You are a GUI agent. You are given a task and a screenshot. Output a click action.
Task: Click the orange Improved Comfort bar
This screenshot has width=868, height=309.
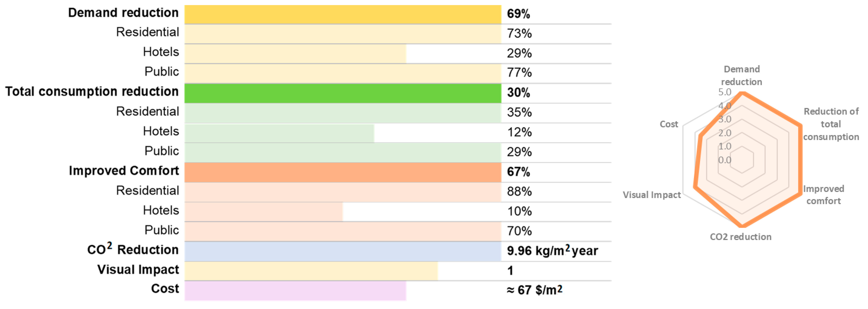point(342,172)
